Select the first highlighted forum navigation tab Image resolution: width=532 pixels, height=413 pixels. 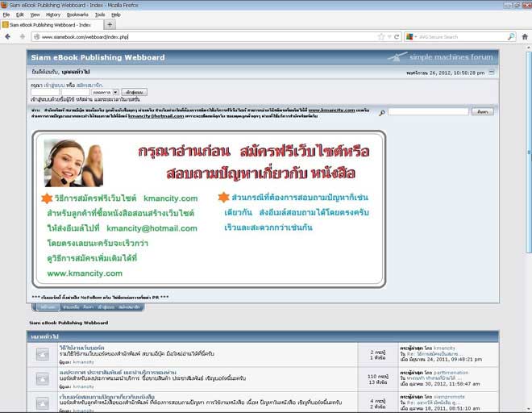point(48,307)
